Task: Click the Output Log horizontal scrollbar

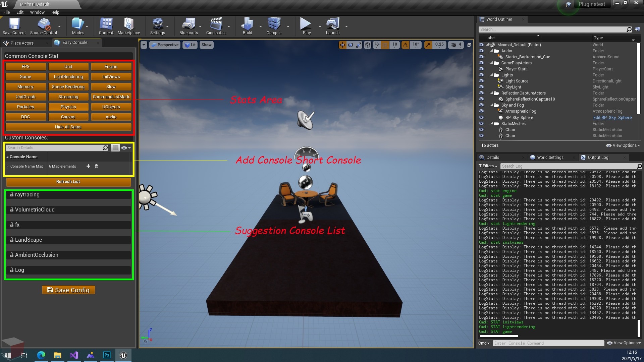Action: (x=499, y=336)
